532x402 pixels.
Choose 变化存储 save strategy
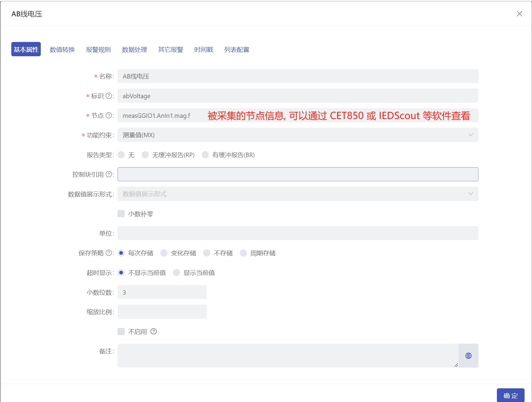164,253
